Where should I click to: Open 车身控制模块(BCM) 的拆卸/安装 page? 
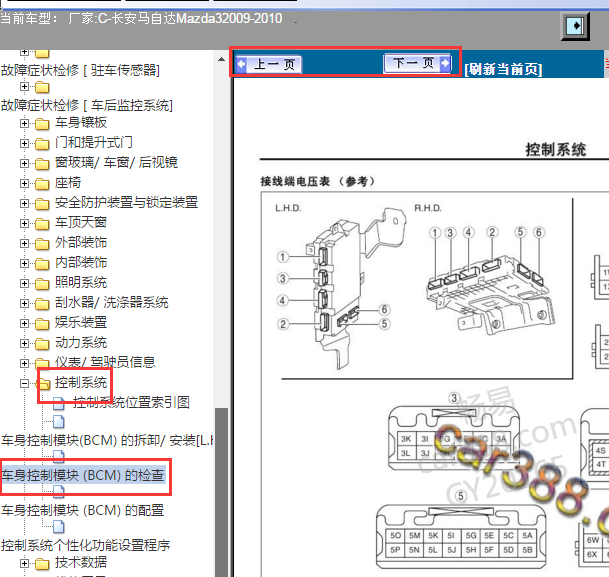point(107,440)
